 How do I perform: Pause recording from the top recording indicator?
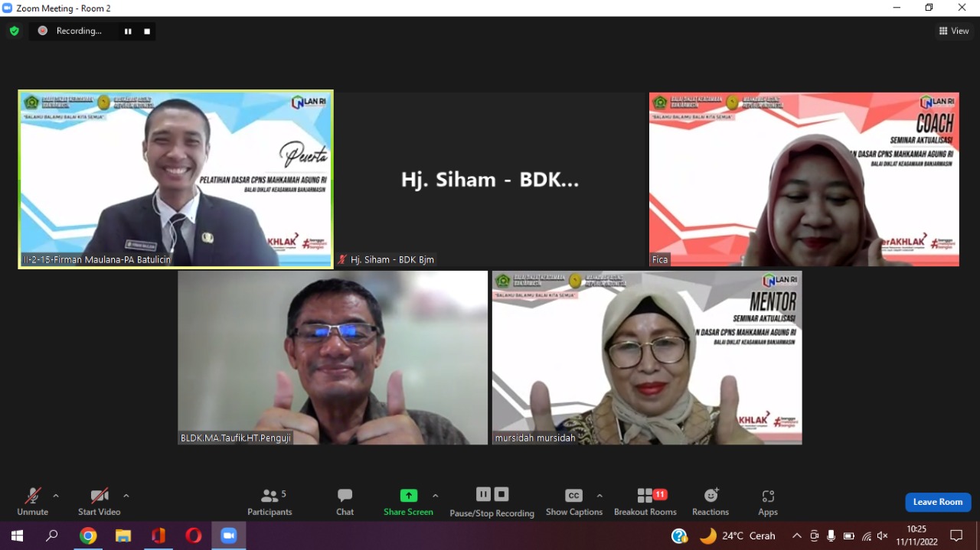[128, 31]
